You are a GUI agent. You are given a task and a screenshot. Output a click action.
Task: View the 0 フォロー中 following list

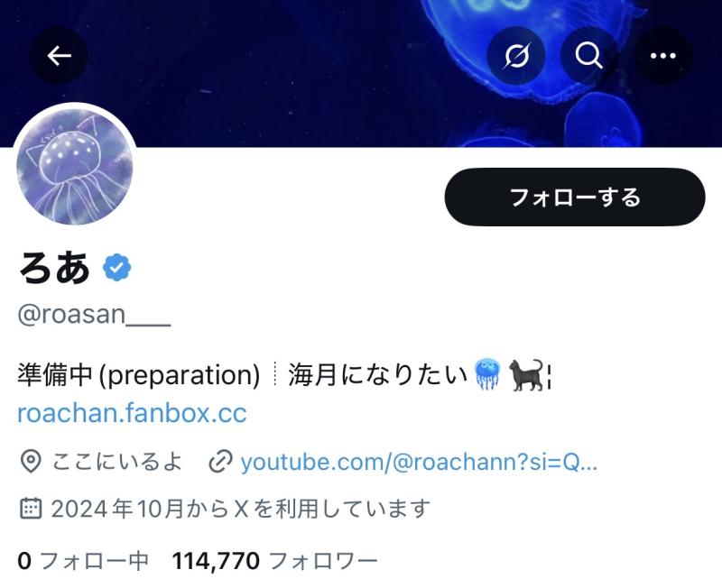click(83, 561)
